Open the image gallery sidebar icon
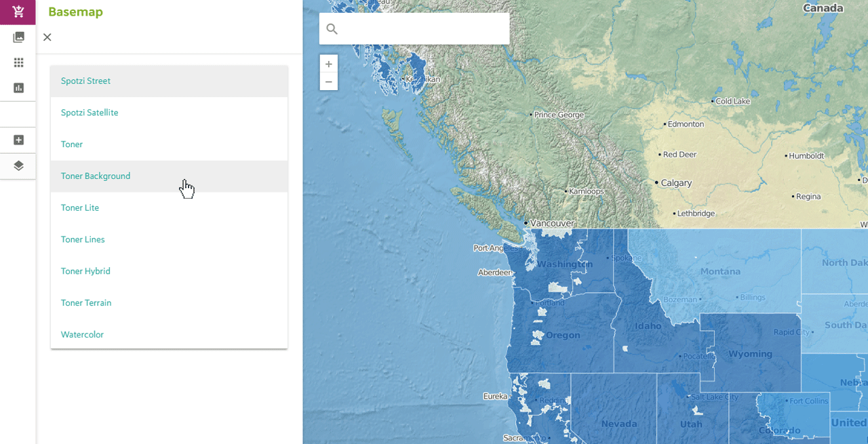Screen dimensions: 868x444 18,37
